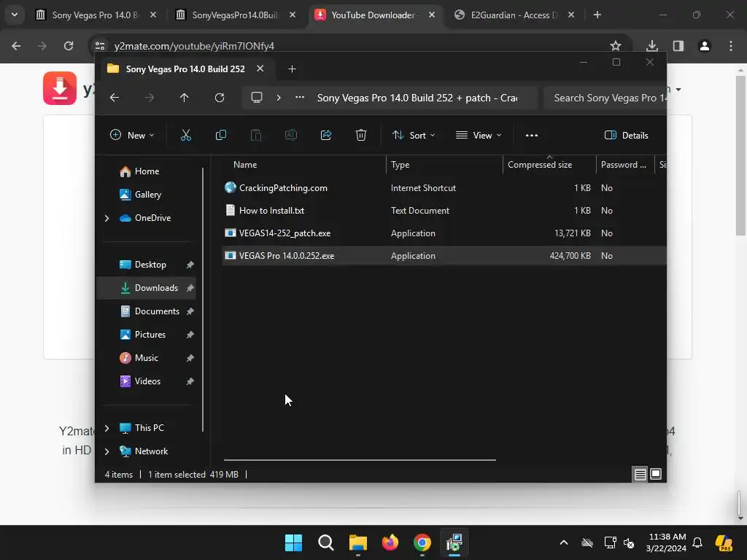The width and height of the screenshot is (747, 560).
Task: Sort by the Name column header
Action: (x=304, y=165)
